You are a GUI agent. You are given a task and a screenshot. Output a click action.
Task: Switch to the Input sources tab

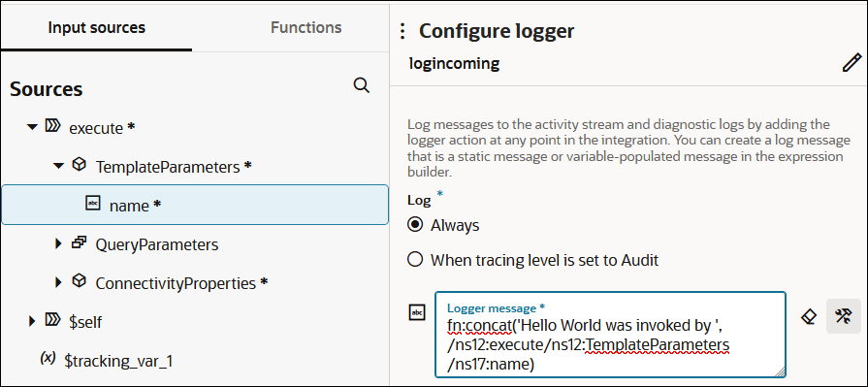(x=96, y=28)
